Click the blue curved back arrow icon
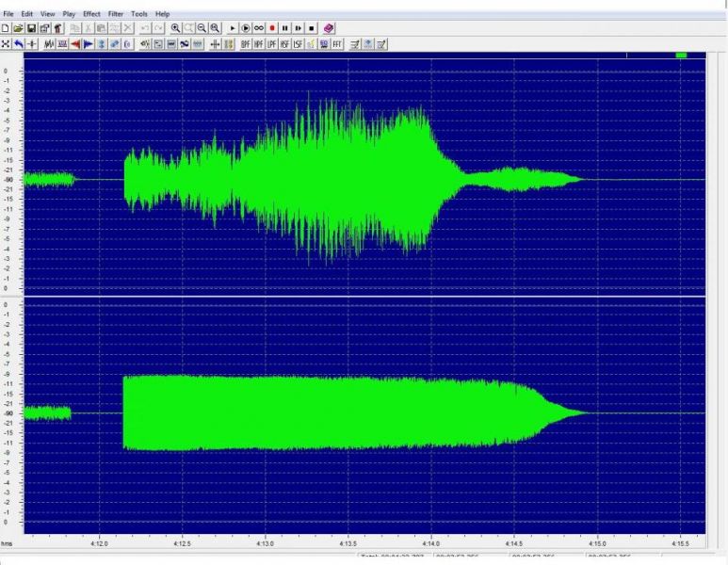This screenshot has width=728, height=565. point(19,44)
